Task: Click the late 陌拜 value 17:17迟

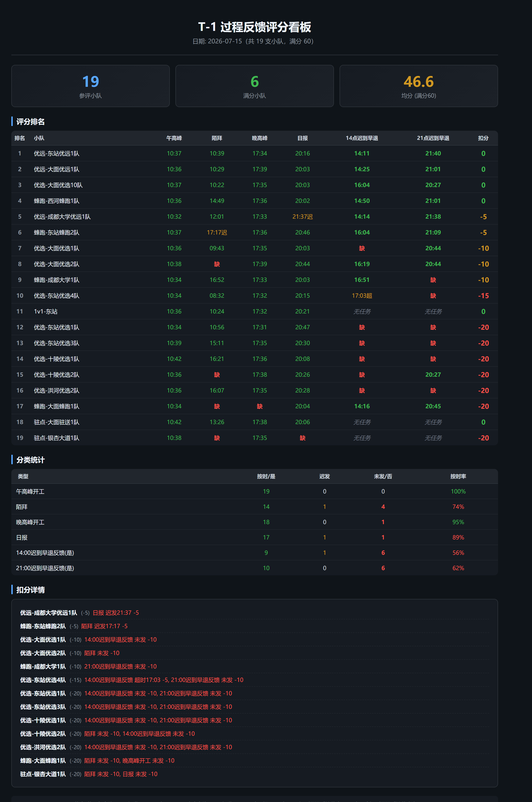Action: [217, 232]
